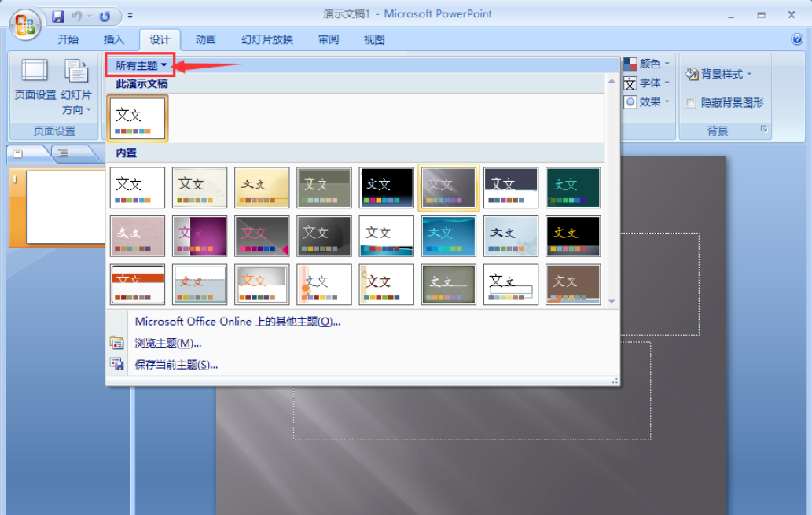812x515 pixels.
Task: Open the 颜色 theme colors dropdown
Action: pos(647,64)
